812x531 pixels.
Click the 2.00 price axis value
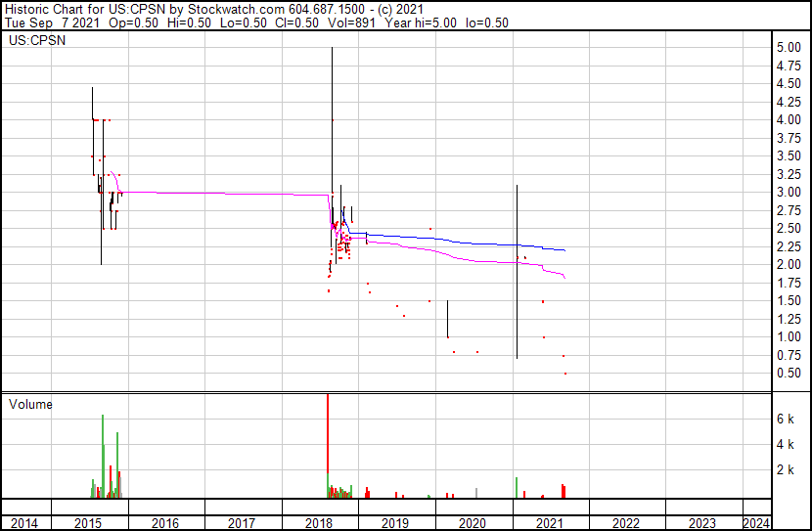click(x=789, y=264)
